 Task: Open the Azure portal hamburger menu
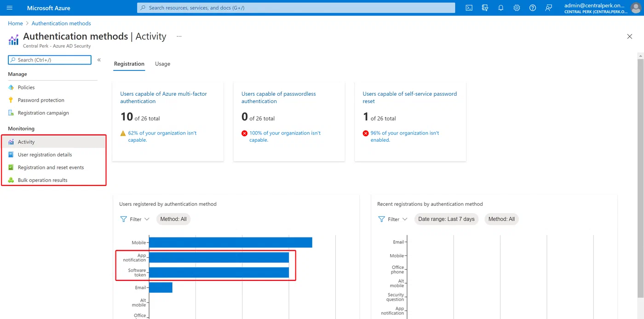pos(10,8)
